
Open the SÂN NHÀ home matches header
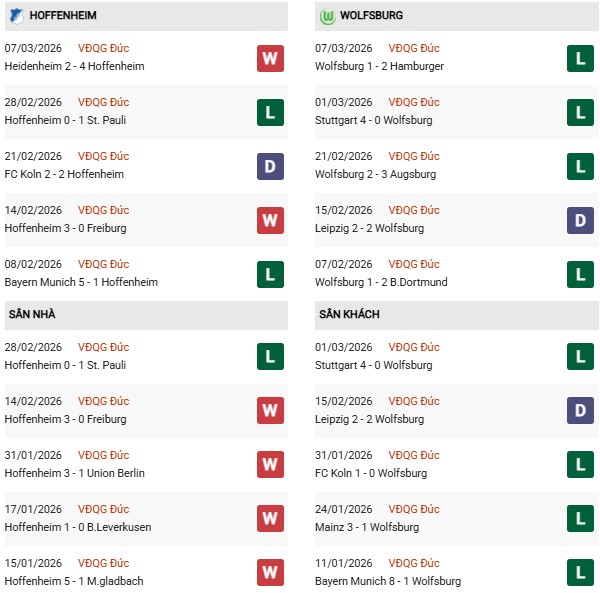coord(32,314)
